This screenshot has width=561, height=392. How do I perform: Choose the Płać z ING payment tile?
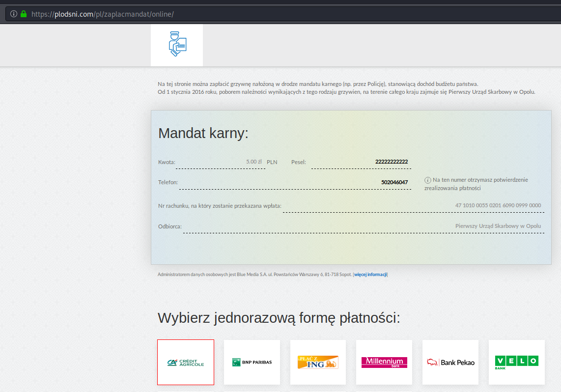(318, 363)
